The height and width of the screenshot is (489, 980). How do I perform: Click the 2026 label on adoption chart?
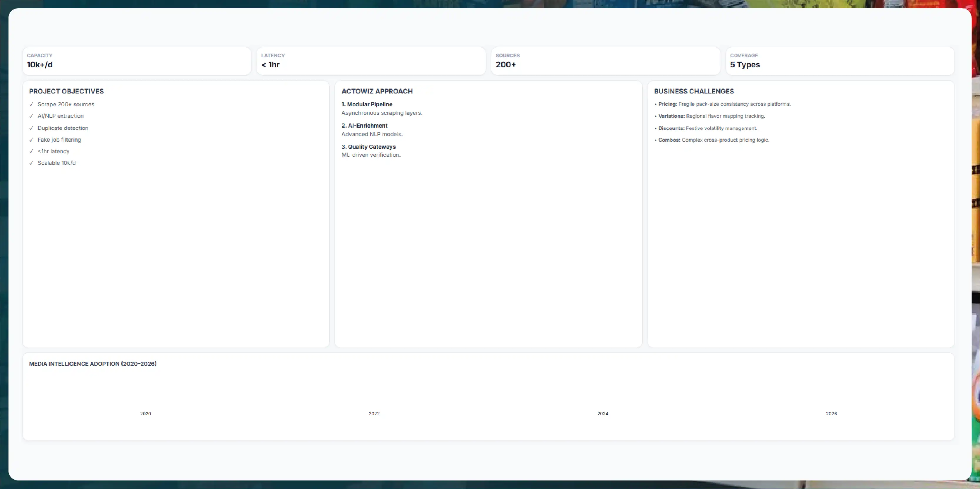pos(831,414)
